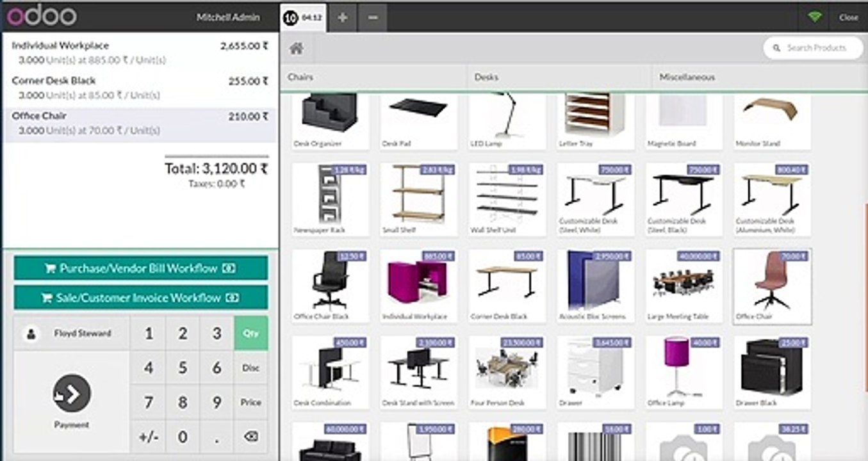This screenshot has width=868, height=461.
Task: Select customer Floyd Steward
Action: [71, 333]
